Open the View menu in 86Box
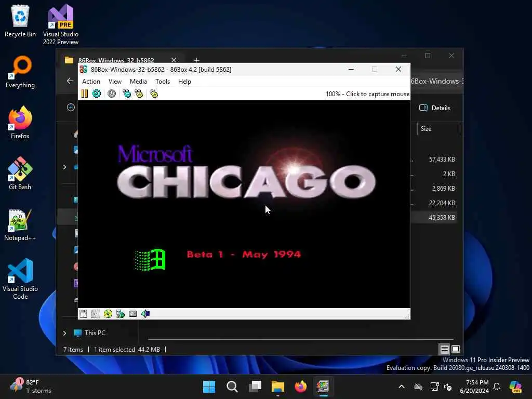532x399 pixels. pos(115,82)
